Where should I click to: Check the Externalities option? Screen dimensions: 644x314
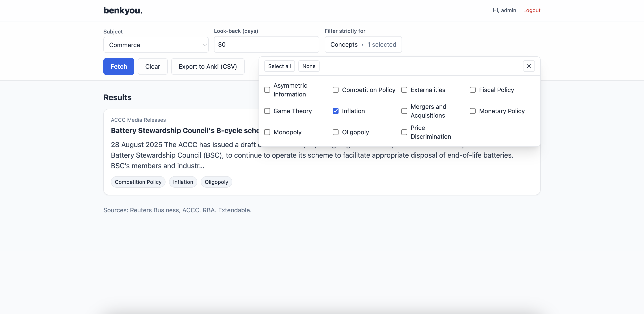(x=404, y=90)
